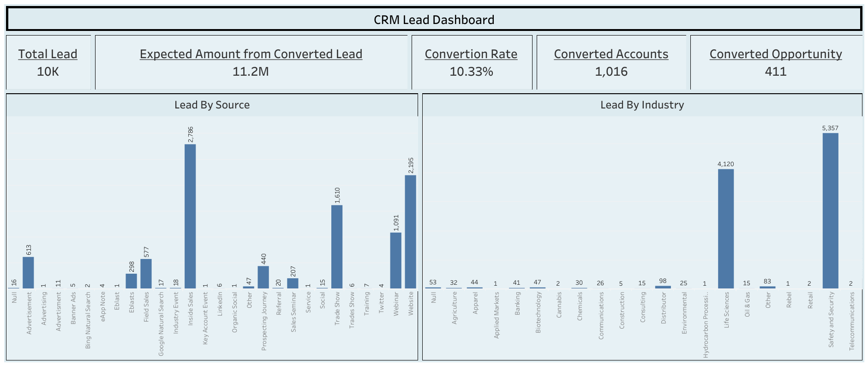The width and height of the screenshot is (868, 366).
Task: Select the Field Sales source bar
Action: [x=146, y=274]
